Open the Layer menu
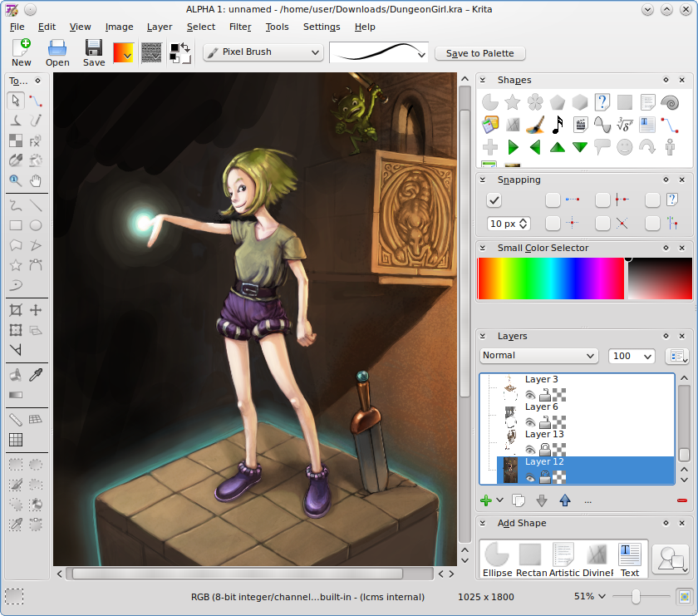 [160, 27]
